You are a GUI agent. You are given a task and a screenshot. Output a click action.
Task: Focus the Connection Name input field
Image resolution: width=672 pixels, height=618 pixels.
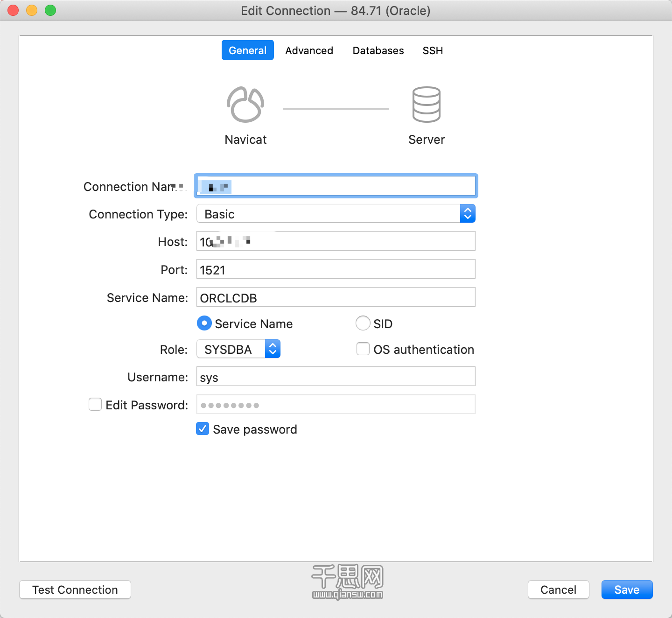(336, 186)
